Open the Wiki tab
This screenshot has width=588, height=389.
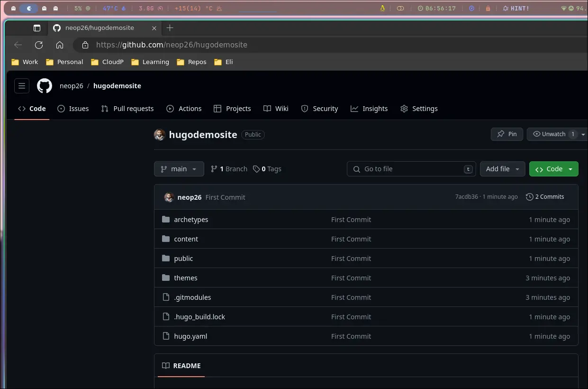(276, 109)
